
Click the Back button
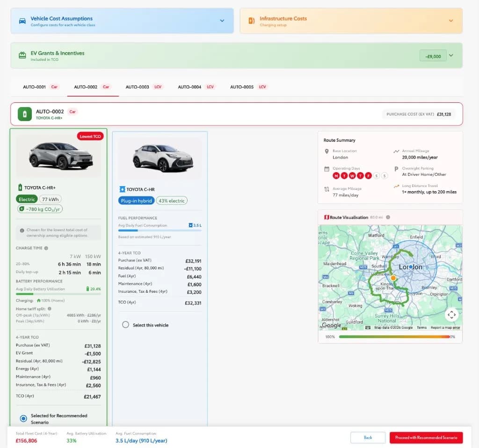368,438
